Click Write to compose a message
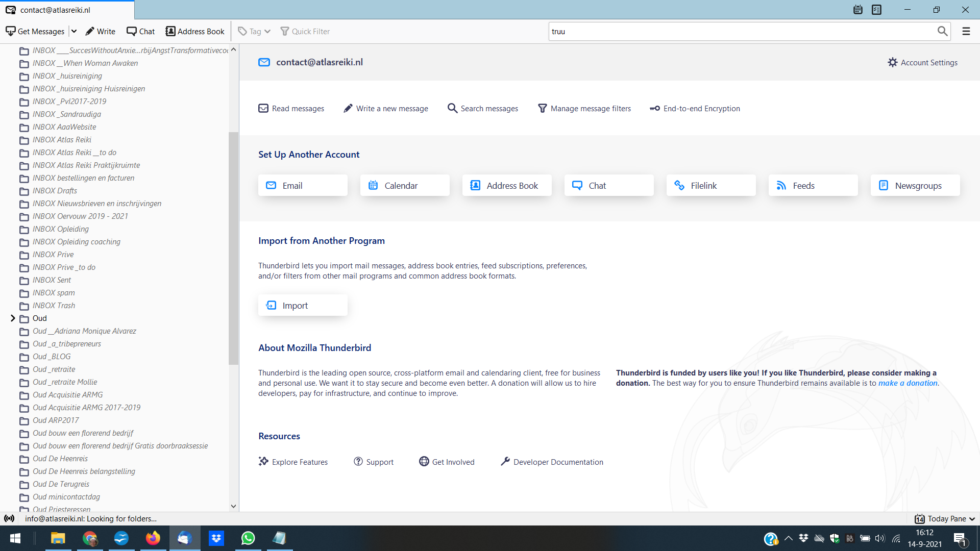The height and width of the screenshot is (551, 980). pos(100,31)
